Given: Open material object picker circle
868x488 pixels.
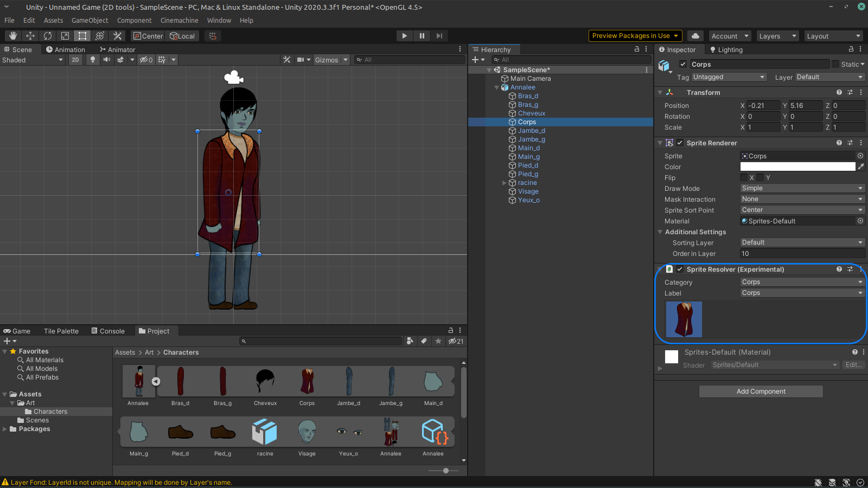Looking at the screenshot, I should point(860,221).
